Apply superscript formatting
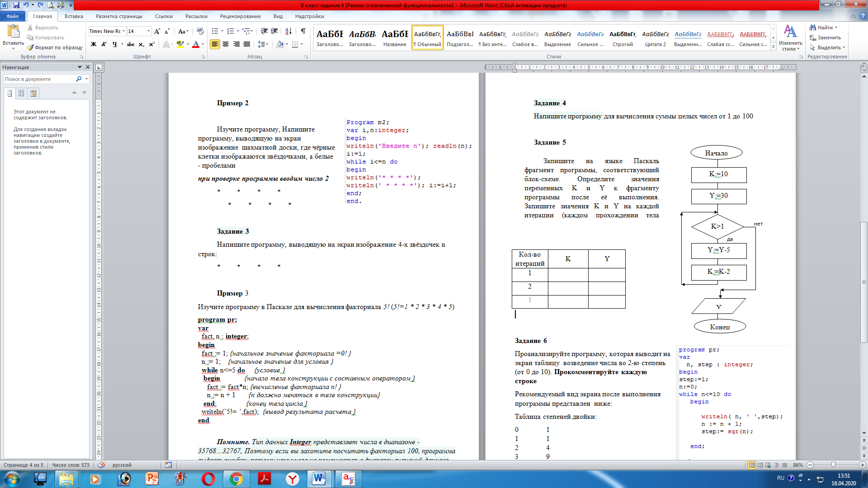 [152, 44]
